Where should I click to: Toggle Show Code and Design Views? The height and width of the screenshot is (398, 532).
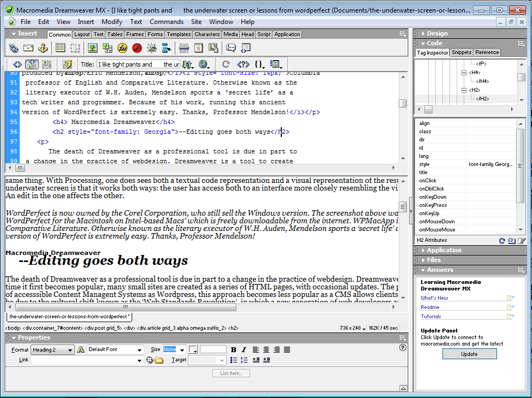pyautogui.click(x=32, y=64)
